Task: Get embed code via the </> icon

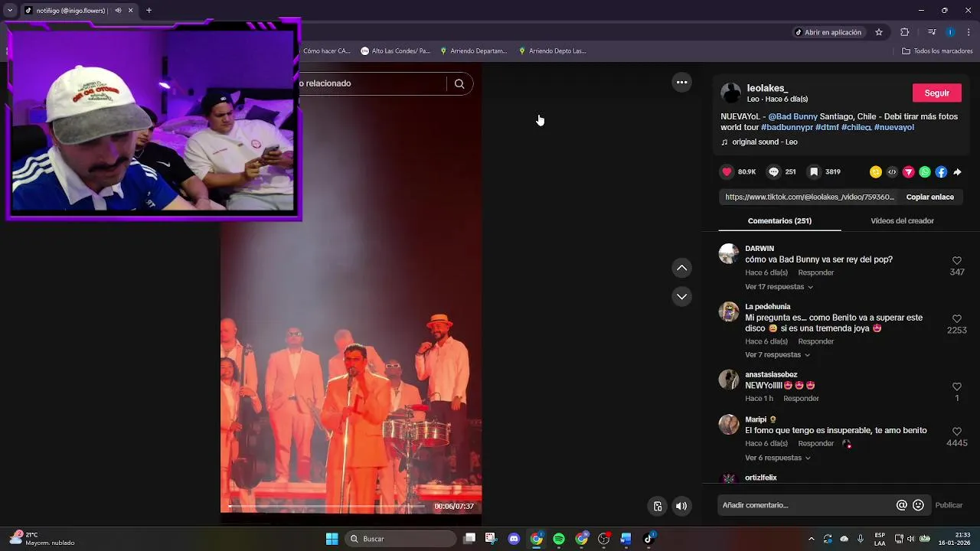Action: [892, 172]
